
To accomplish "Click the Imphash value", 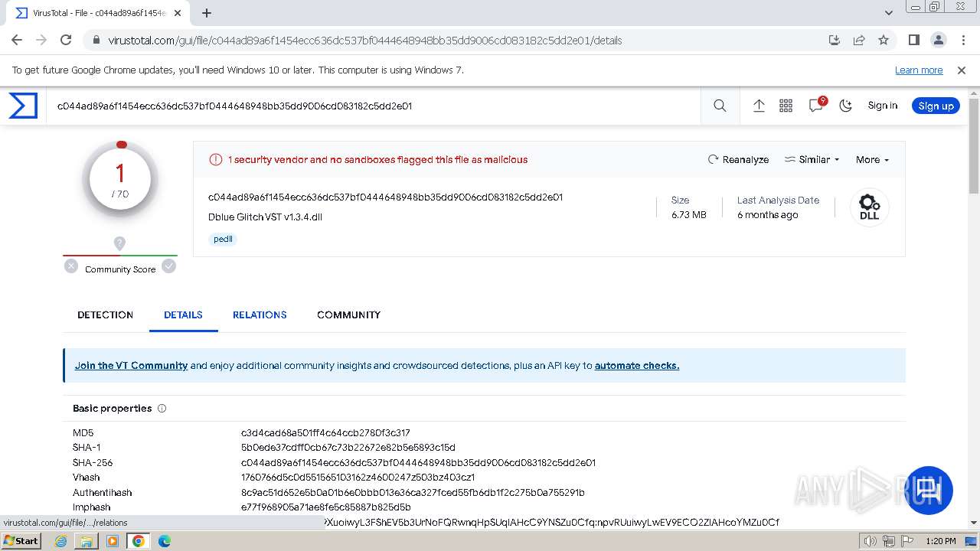I will point(326,507).
